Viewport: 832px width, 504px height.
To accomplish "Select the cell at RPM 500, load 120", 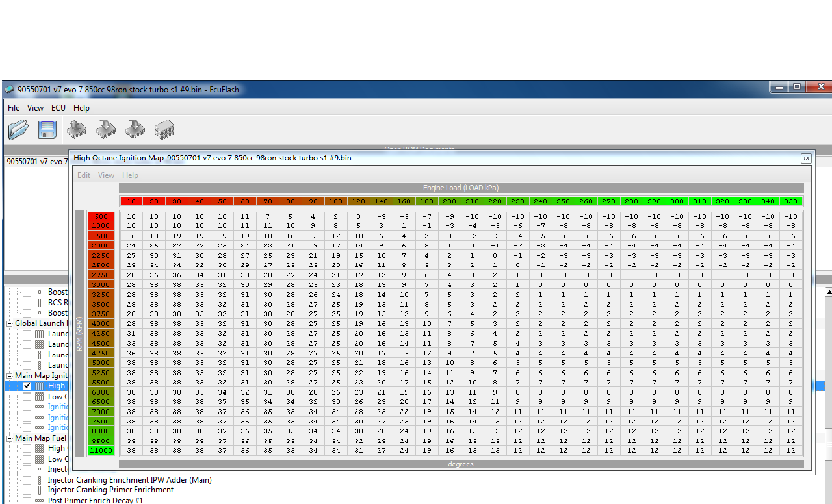I will click(x=358, y=216).
